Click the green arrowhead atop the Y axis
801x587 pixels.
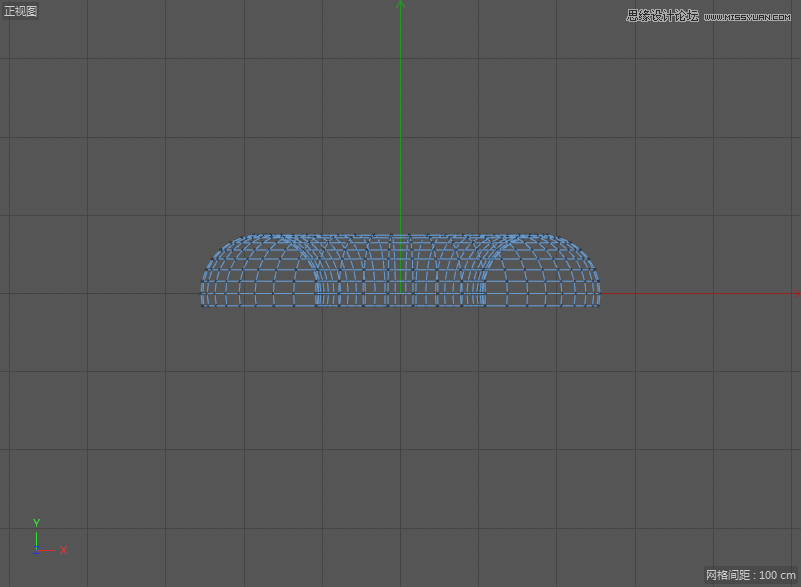click(400, 5)
